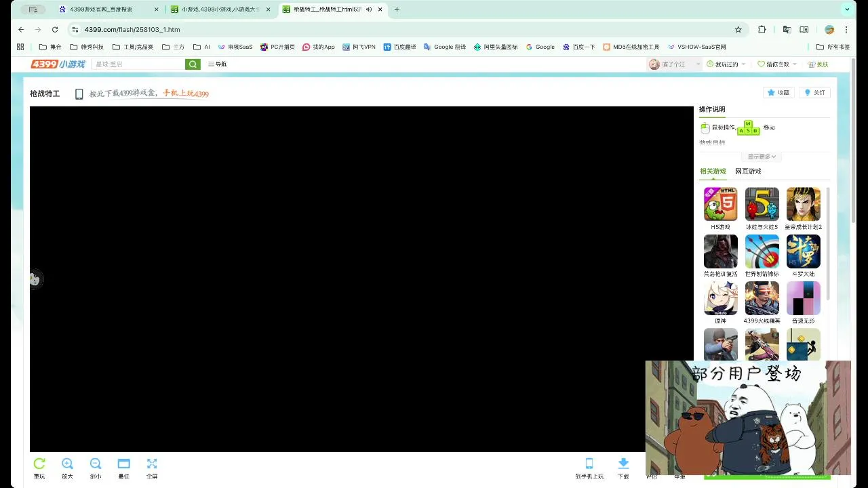Bookmark this page with star icon
Image resolution: width=868 pixels, height=488 pixels.
pyautogui.click(x=738, y=30)
